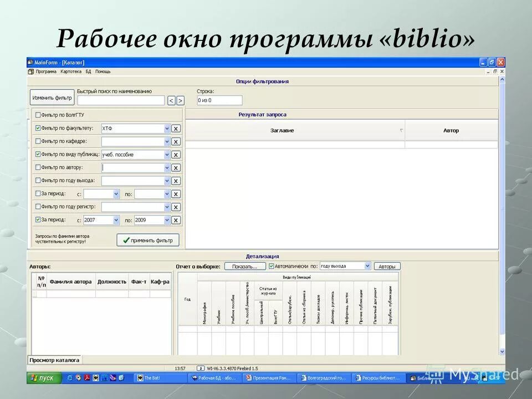
Task: Clear the 2007-2009 period filter with X icon
Action: click(175, 220)
